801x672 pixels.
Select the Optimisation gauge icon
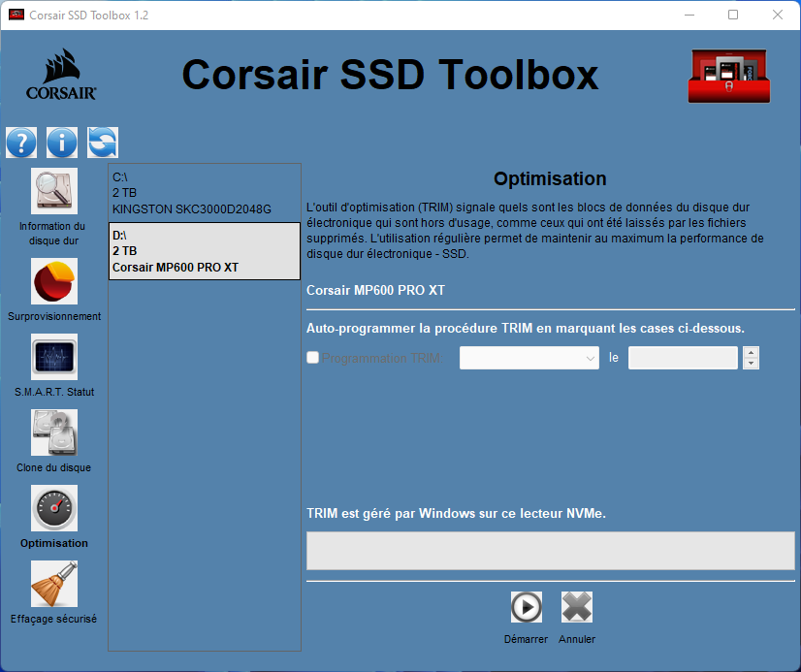[54, 508]
